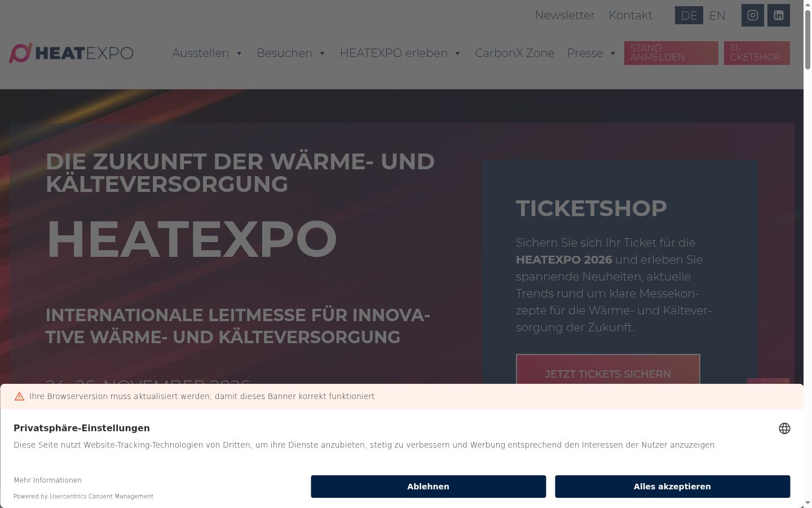Expand the Presse menu arrow
812x508 pixels.
pyautogui.click(x=613, y=53)
